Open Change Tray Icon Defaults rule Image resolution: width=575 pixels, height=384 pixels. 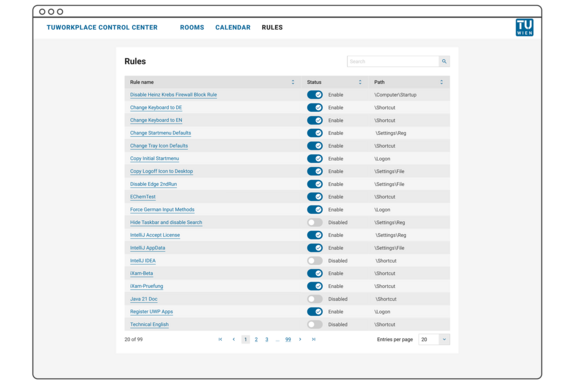click(x=159, y=146)
